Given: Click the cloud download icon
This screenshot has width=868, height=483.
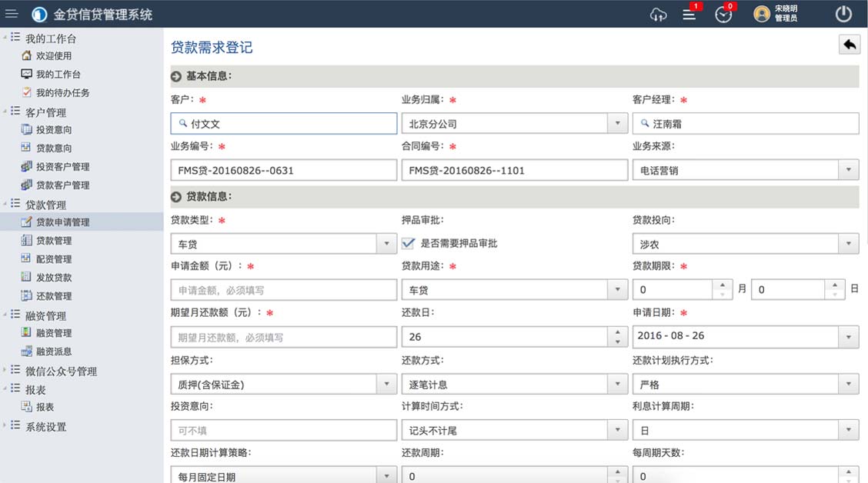Looking at the screenshot, I should [x=658, y=15].
